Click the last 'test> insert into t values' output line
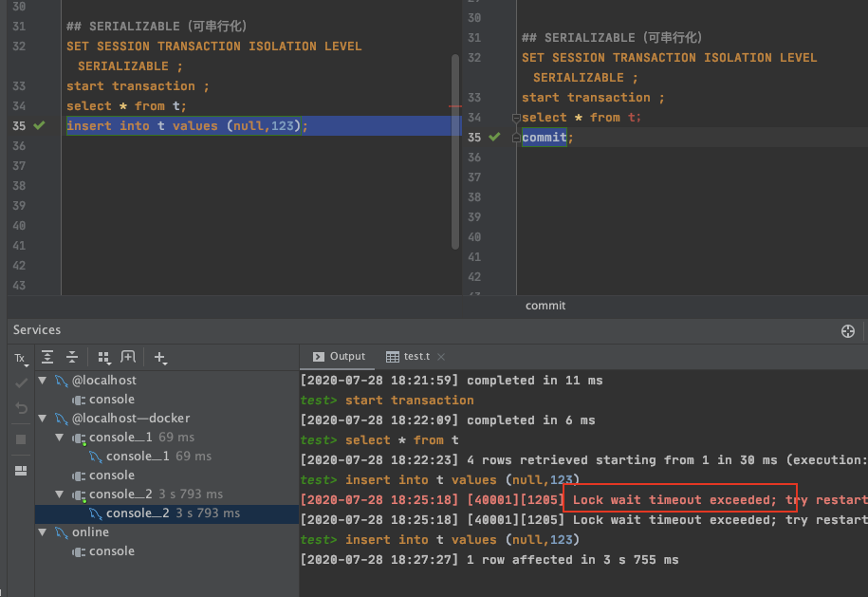 439,540
